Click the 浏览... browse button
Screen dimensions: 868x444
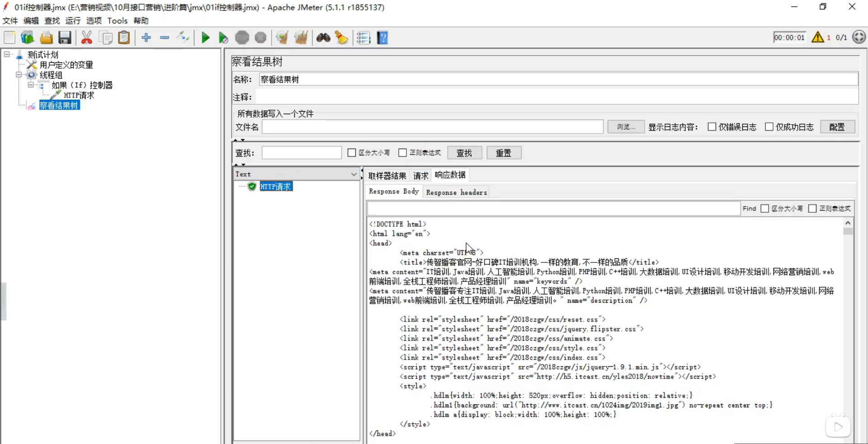[x=626, y=127]
